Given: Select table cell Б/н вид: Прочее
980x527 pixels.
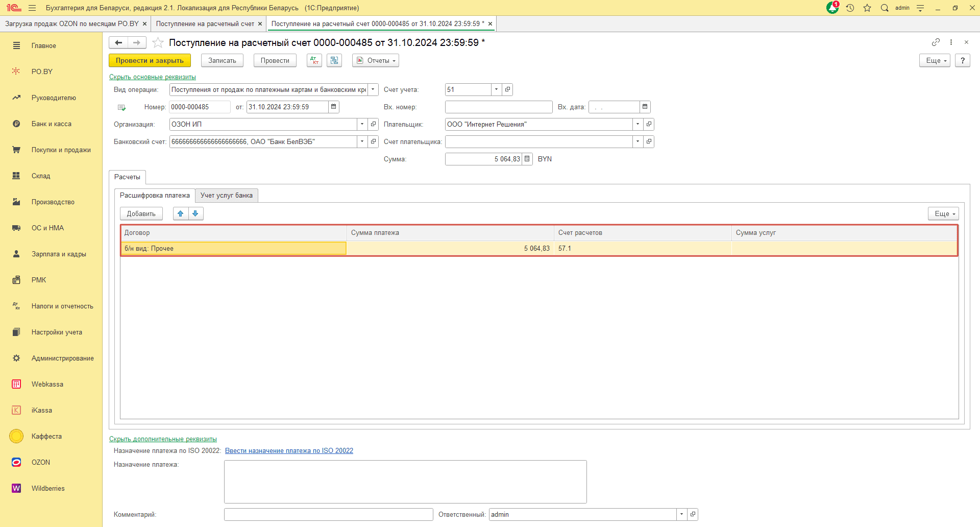Looking at the screenshot, I should [234, 248].
